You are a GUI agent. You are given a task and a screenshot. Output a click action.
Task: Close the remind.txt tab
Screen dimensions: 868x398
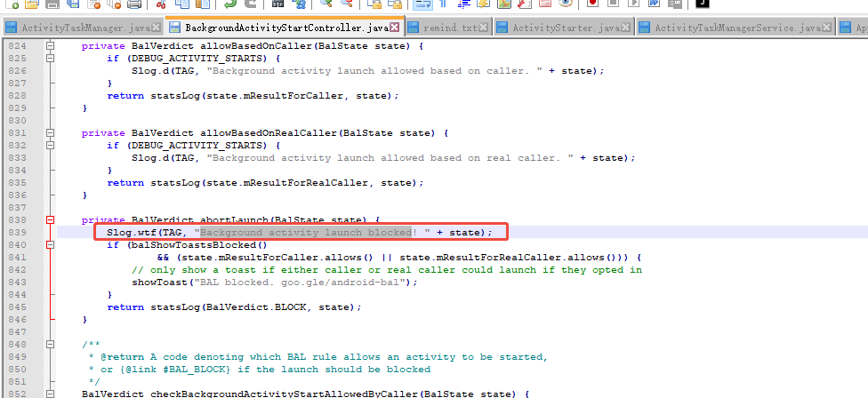(484, 27)
